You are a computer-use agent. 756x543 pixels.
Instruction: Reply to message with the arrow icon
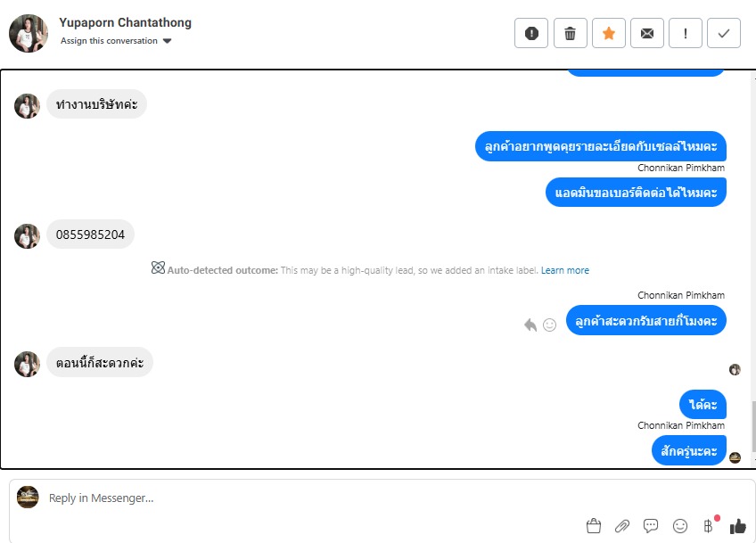530,325
